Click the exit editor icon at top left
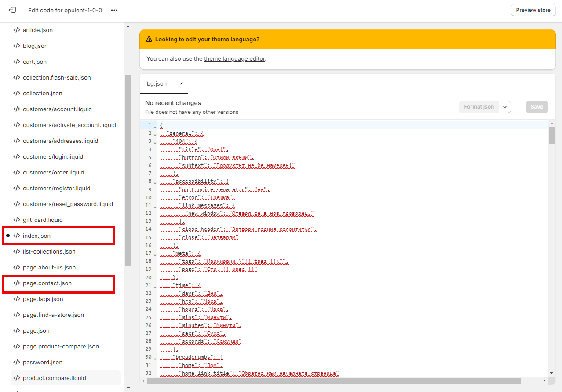 click(12, 10)
